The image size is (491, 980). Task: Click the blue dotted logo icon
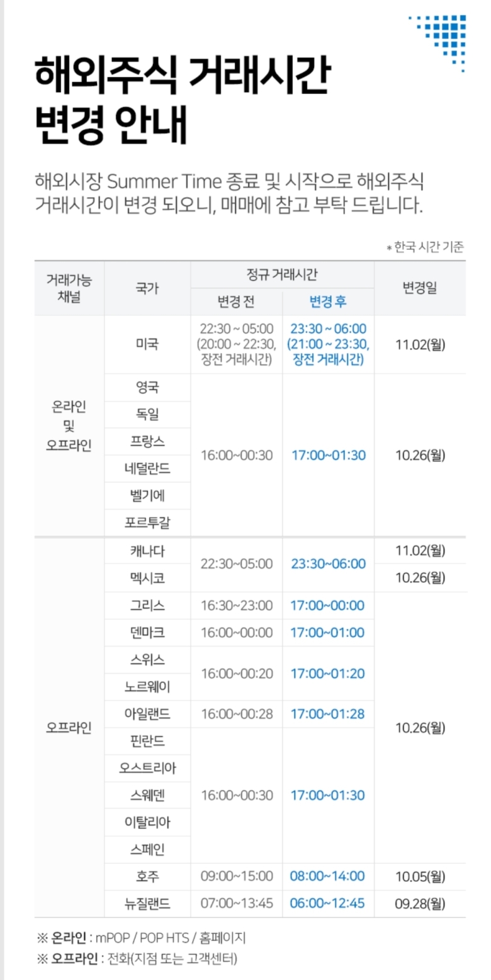pyautogui.click(x=444, y=40)
